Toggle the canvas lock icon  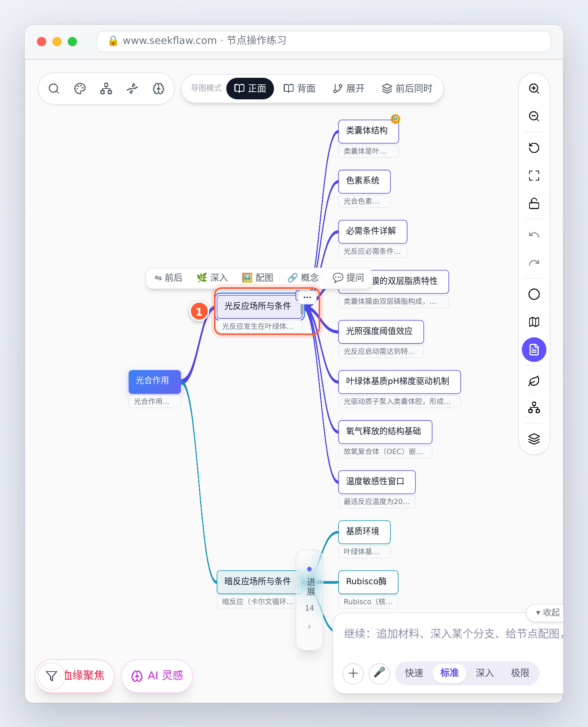click(534, 203)
